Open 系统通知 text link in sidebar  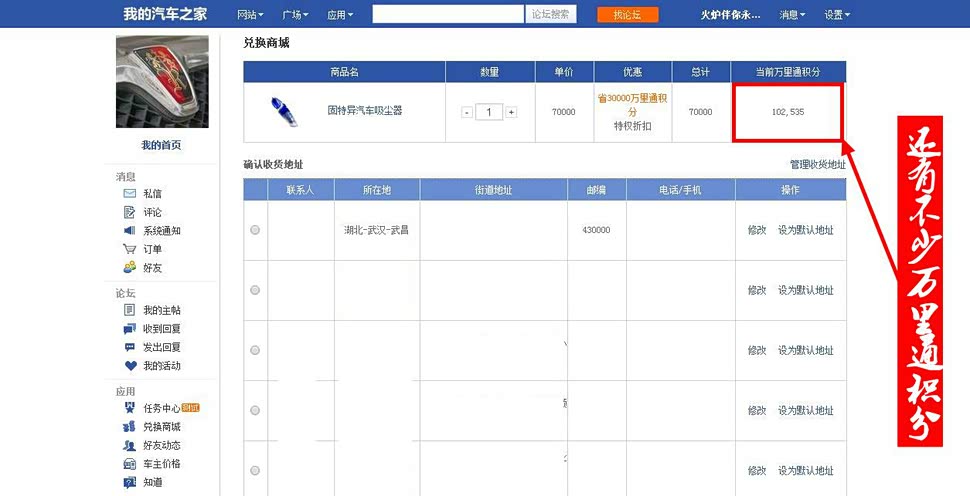[x=162, y=231]
